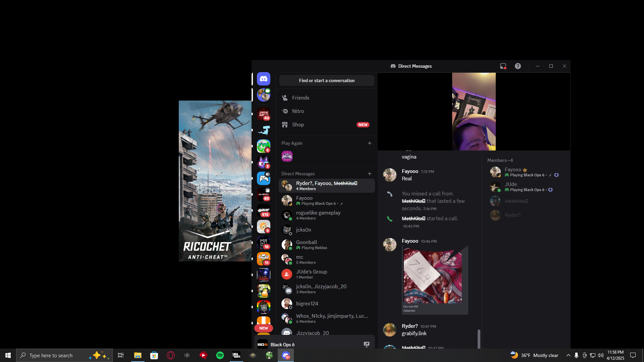Open the roguelike gameplay group chat
The height and width of the screenshot is (362, 644).
tap(327, 215)
